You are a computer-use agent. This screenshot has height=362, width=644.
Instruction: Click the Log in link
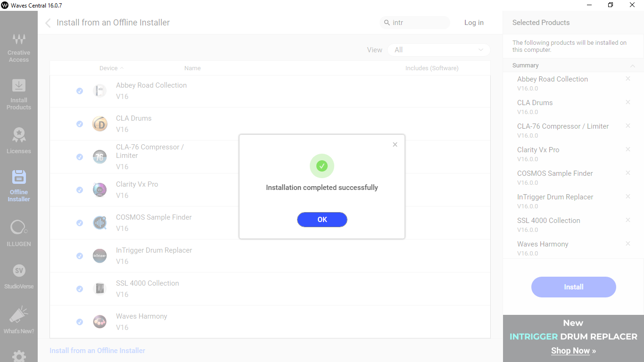pyautogui.click(x=474, y=23)
